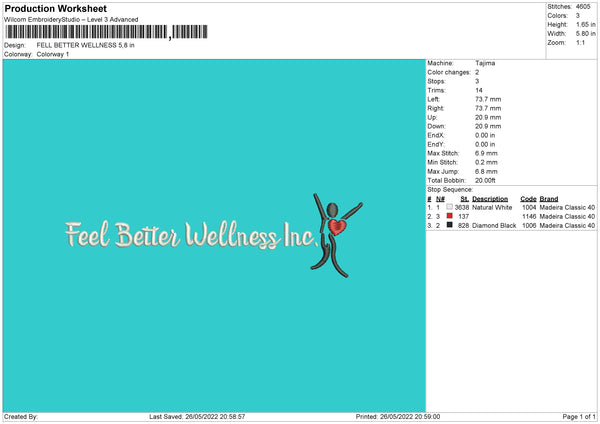Select the Machine value 'Tajima'
Viewport: 600px width, 424px height.
(x=485, y=63)
